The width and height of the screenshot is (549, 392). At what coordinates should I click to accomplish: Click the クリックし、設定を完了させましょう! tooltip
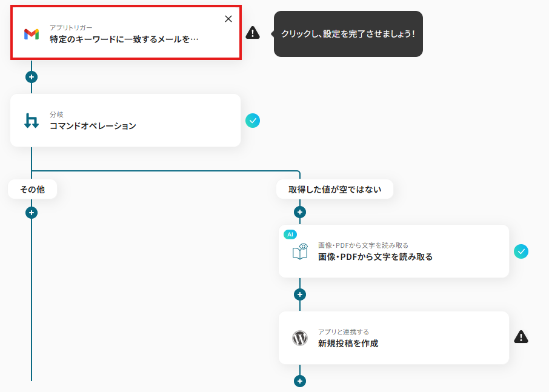(x=348, y=34)
